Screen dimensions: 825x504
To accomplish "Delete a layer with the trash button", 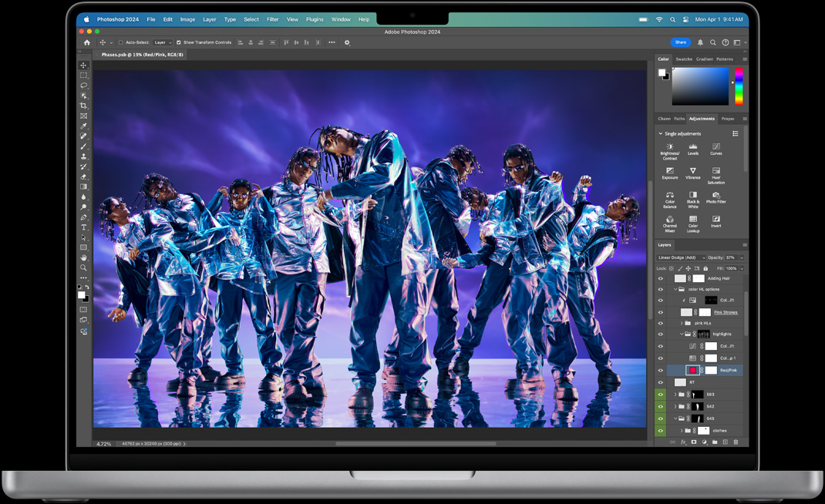I will coord(737,442).
